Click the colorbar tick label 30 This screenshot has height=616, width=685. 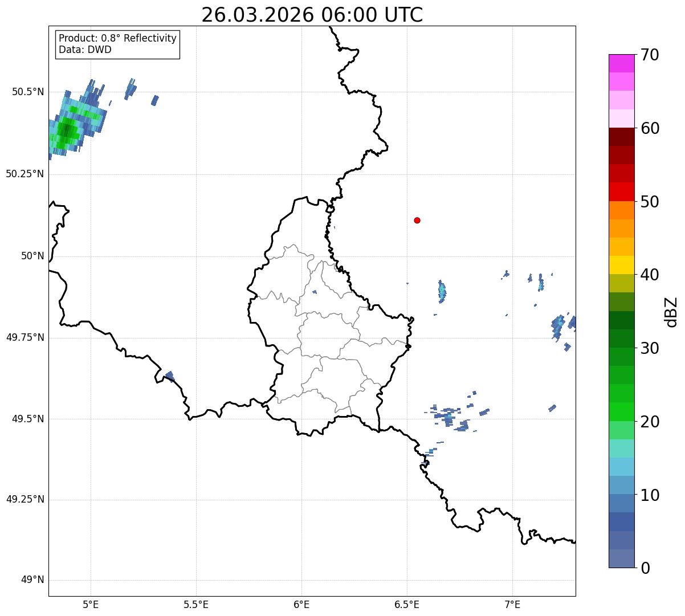tap(650, 349)
